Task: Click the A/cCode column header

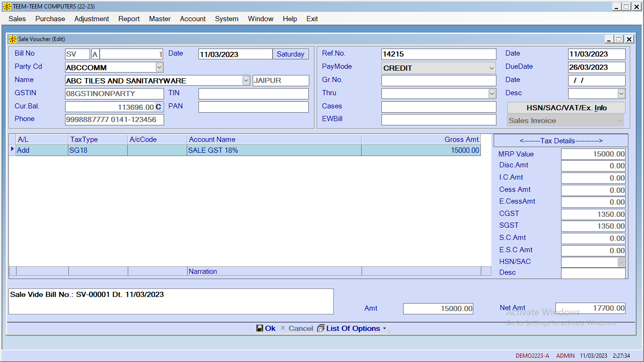Action: coord(157,140)
